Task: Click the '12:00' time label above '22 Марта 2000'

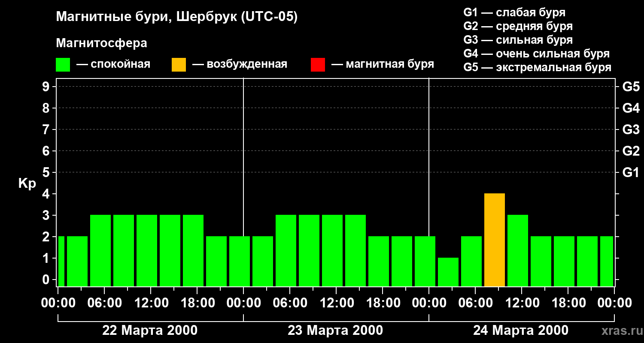Action: [151, 303]
